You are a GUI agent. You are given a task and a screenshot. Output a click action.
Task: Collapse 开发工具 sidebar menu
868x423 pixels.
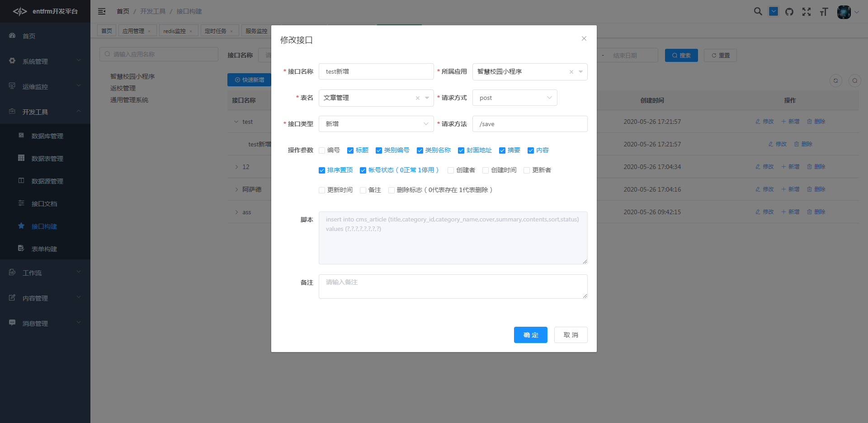45,112
